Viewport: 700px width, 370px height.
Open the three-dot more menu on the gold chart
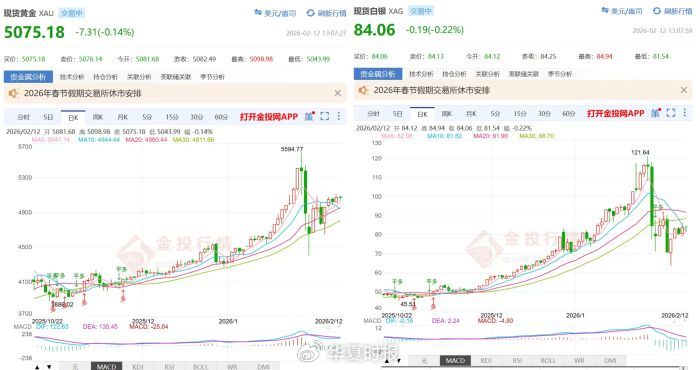[x=339, y=116]
